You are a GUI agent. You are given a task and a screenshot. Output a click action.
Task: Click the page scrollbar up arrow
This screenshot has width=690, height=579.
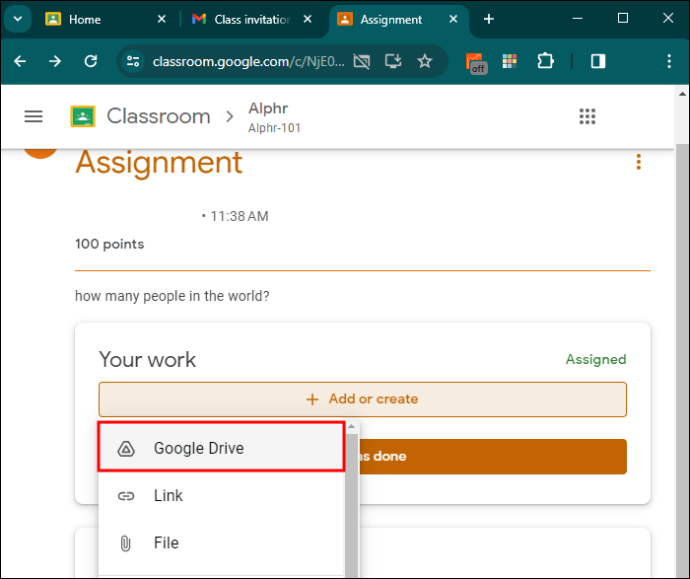click(x=682, y=94)
